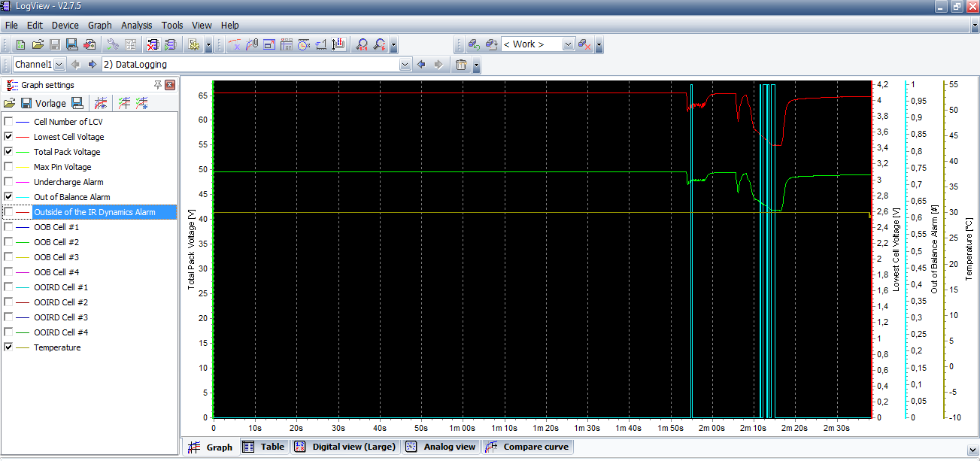Open the Help menu
Screen dimensions: 980x461
pos(230,25)
